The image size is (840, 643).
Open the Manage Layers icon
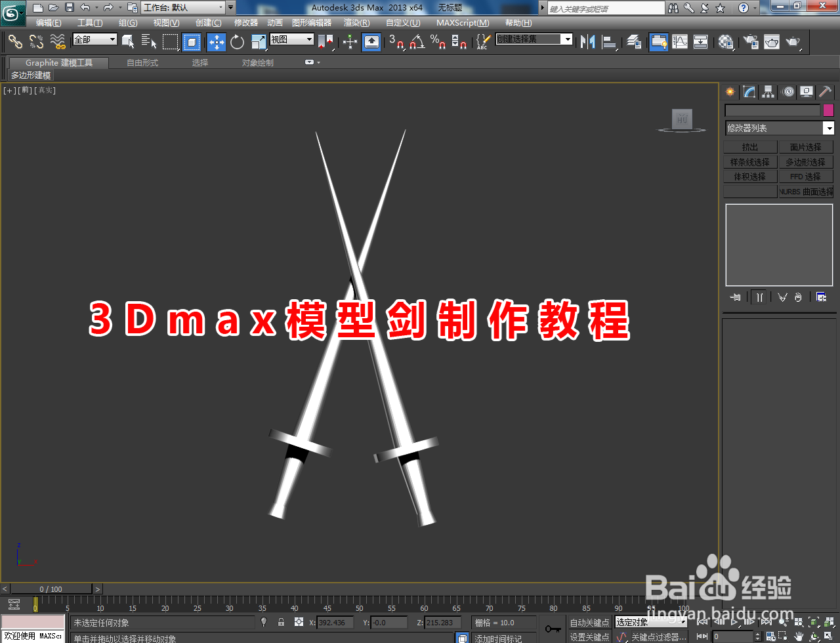634,42
